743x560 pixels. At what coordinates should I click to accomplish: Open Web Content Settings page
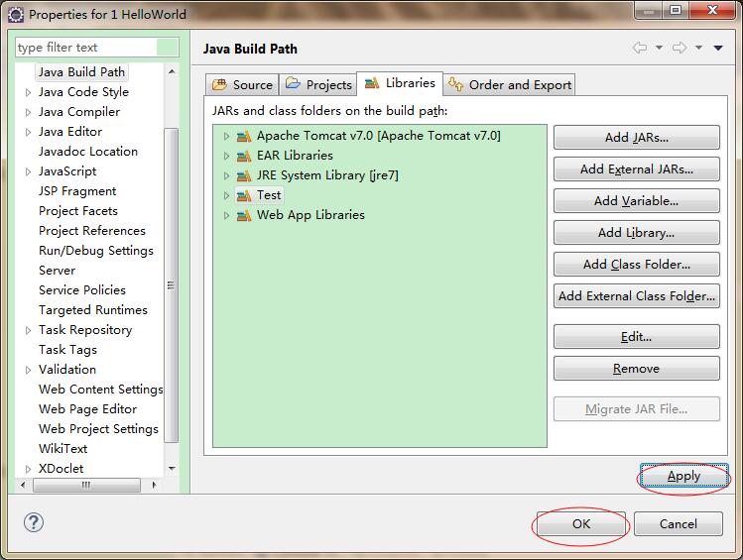(x=100, y=390)
